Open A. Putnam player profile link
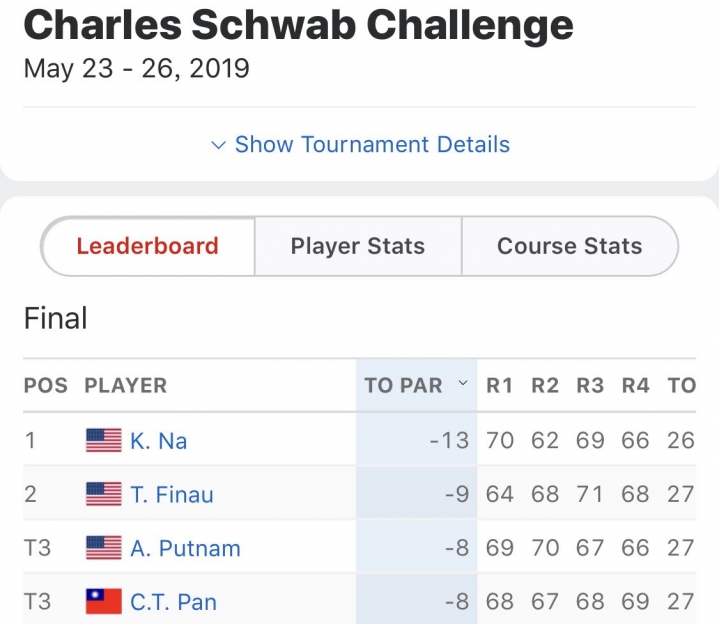The width and height of the screenshot is (720, 624). tap(185, 548)
